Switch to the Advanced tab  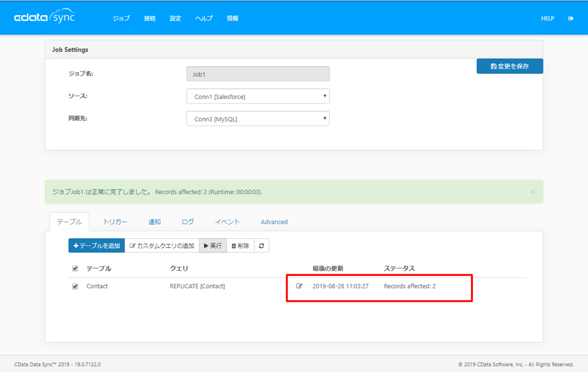point(274,222)
